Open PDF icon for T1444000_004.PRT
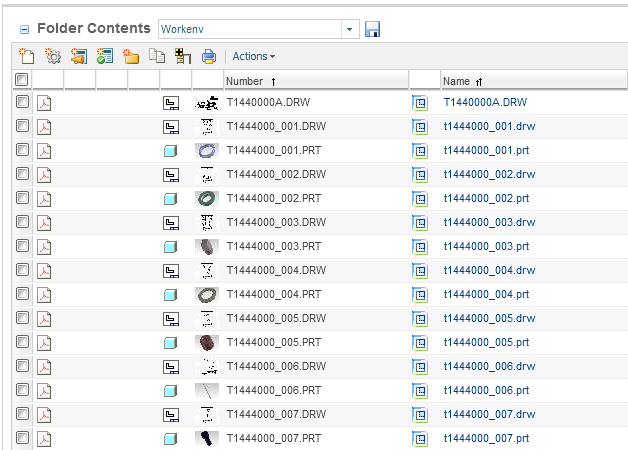 coord(44,295)
